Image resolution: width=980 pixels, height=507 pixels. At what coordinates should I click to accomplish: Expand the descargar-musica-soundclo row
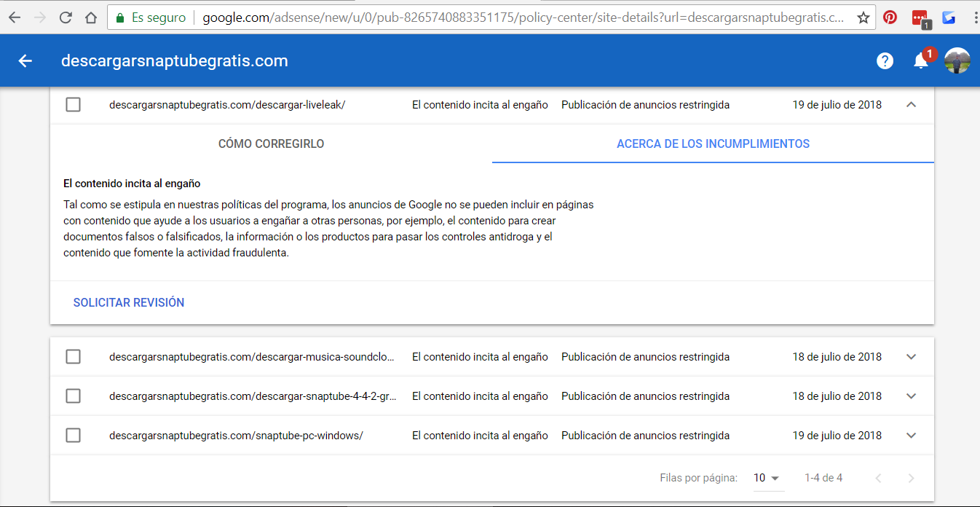911,357
